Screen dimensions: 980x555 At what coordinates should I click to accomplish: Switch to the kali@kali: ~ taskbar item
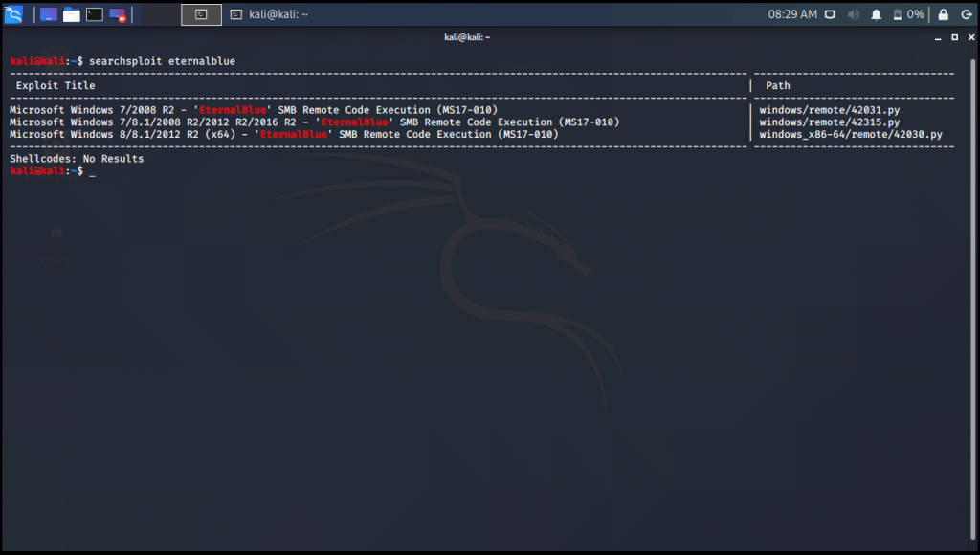pos(268,14)
